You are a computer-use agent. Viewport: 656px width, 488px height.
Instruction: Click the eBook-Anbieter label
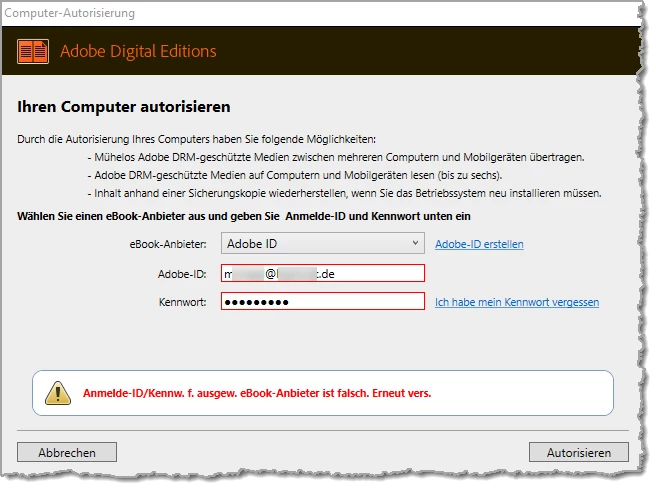tap(168, 244)
